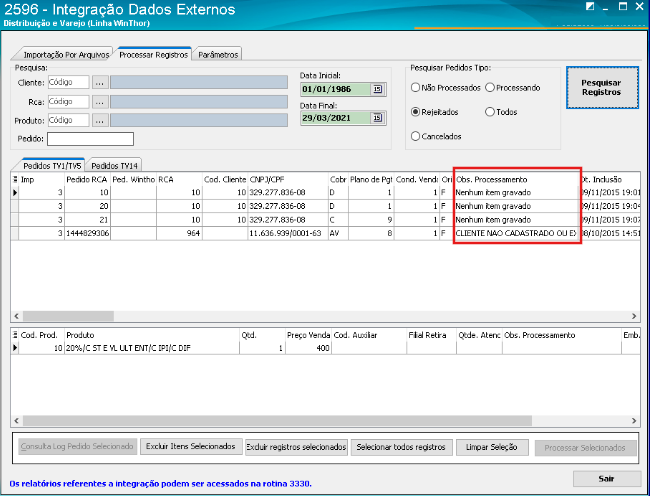Open Data Final calendar picker

378,118
